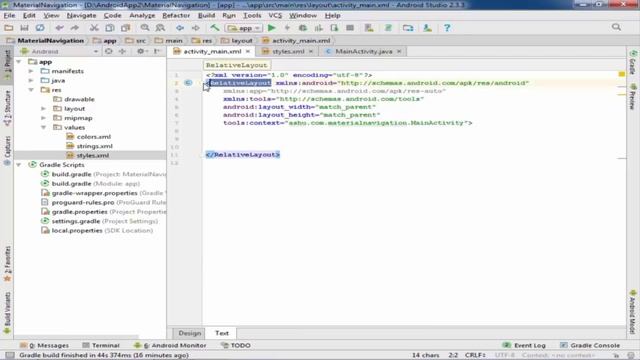
Task: Open the VCS menu
Action: [275, 16]
